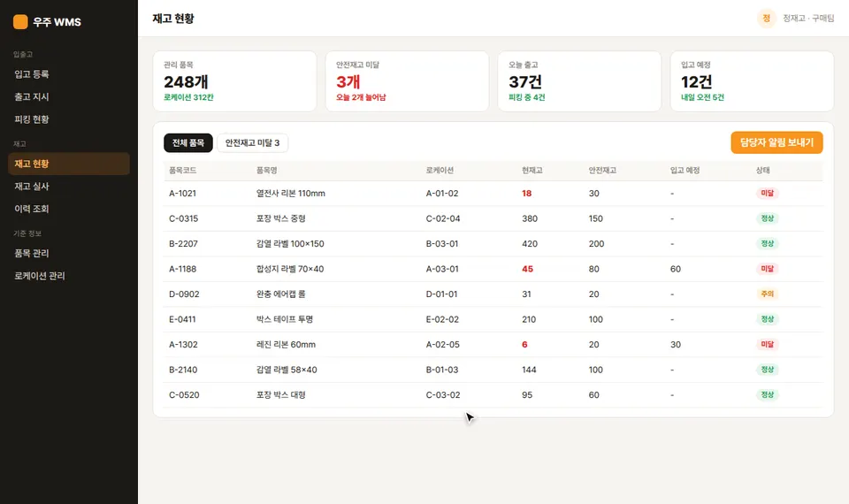The height and width of the screenshot is (504, 849).
Task: Open 이력 조회 menu item
Action: click(69, 209)
